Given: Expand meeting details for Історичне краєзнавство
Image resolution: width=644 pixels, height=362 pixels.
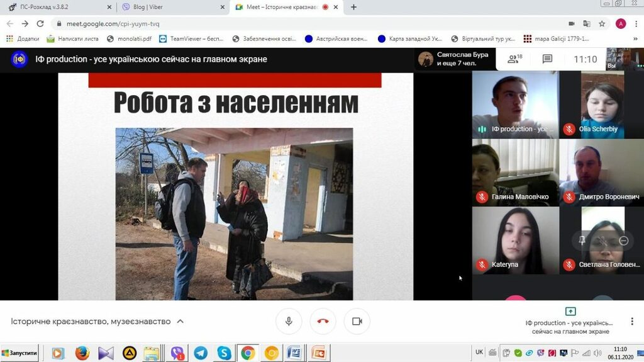Looking at the screenshot, I should [x=180, y=321].
